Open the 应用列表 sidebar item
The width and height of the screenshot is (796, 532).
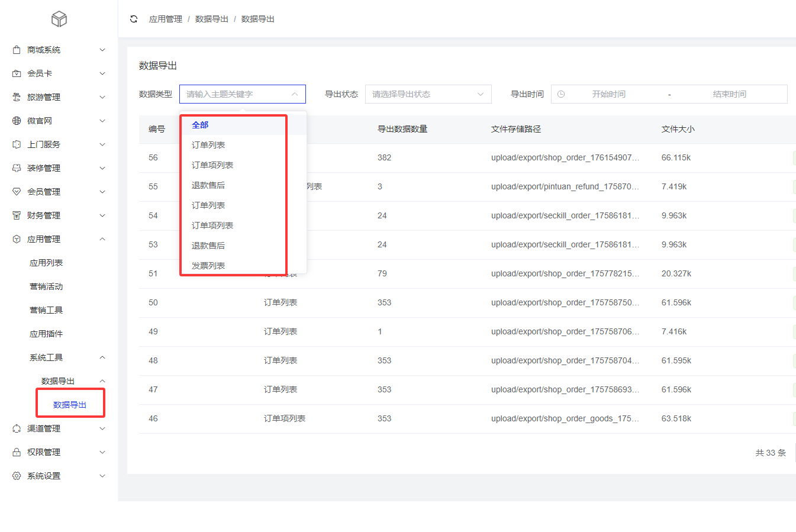[x=46, y=263]
